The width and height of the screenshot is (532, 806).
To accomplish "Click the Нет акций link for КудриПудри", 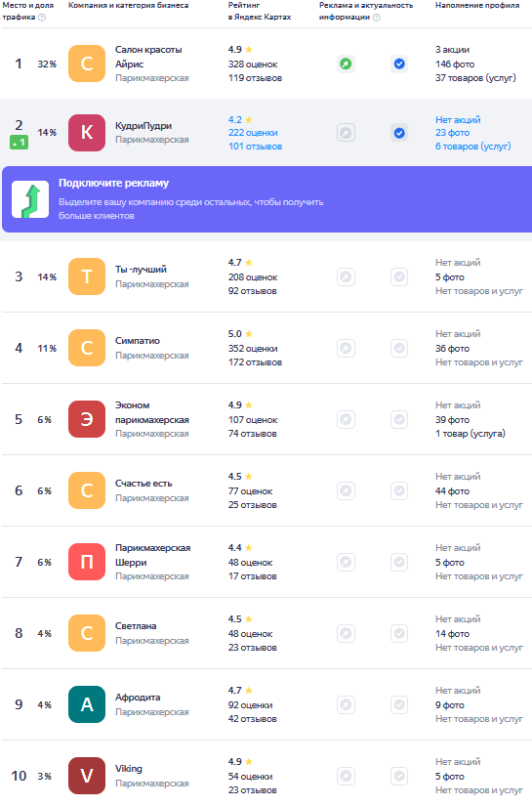I will pos(458,120).
